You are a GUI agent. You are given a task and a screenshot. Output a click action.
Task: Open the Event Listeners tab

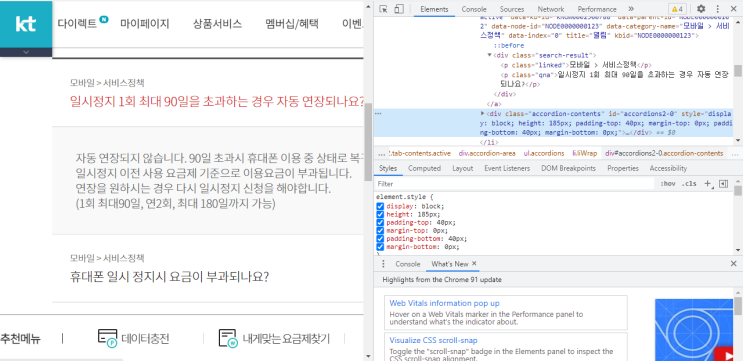click(507, 168)
